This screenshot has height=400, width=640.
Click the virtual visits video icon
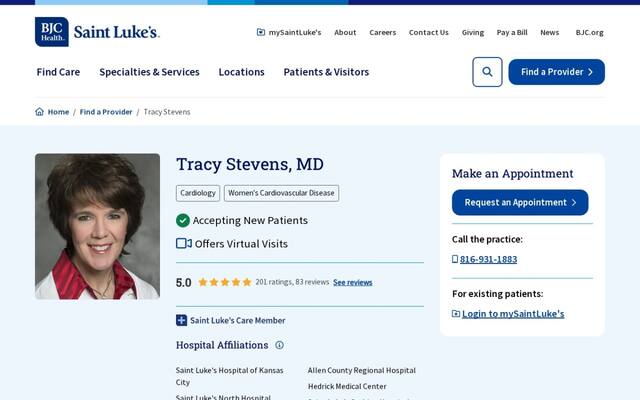pos(184,244)
